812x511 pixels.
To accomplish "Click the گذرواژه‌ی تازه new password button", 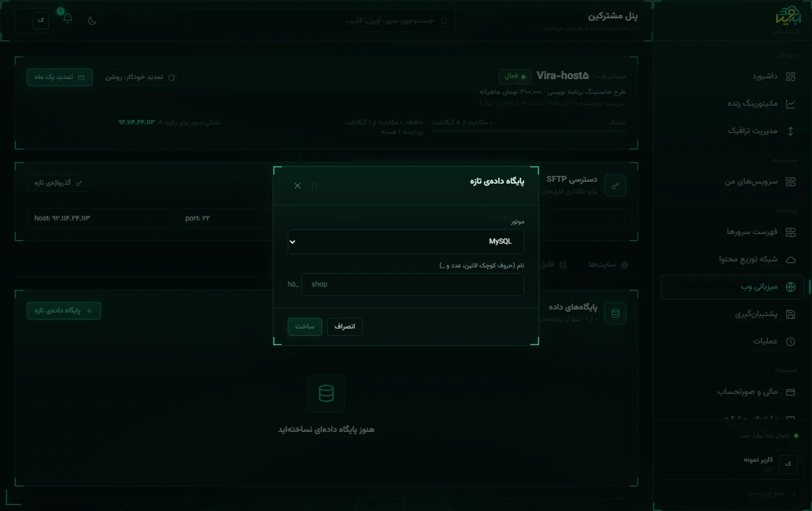I will [x=59, y=182].
